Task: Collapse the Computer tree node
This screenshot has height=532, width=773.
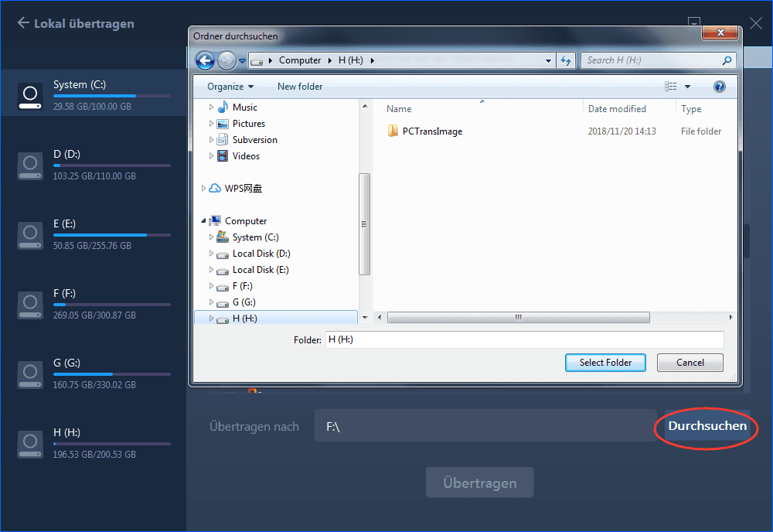Action: pos(204,221)
